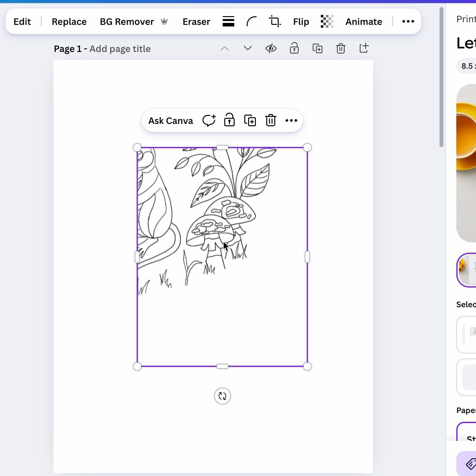Viewport: 476px width, 476px height.
Task: Click the top-left corner resize handle
Action: tap(137, 147)
